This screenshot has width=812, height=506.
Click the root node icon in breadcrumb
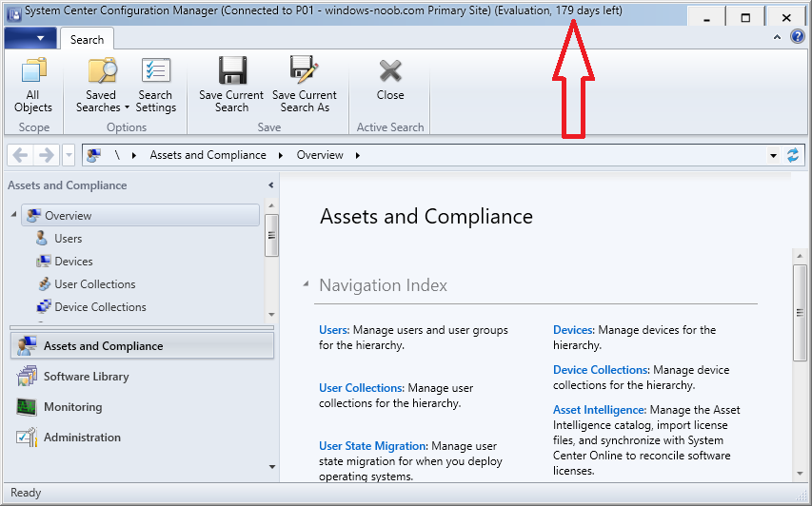click(x=93, y=155)
